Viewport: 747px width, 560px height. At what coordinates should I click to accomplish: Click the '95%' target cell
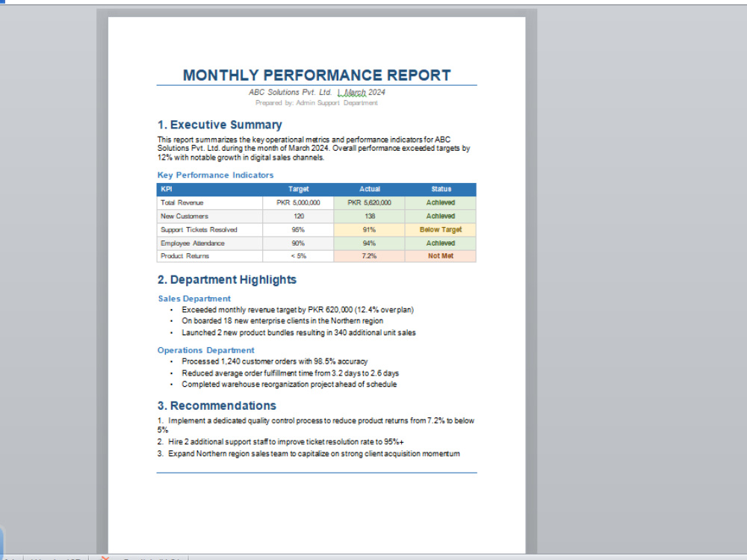point(298,230)
